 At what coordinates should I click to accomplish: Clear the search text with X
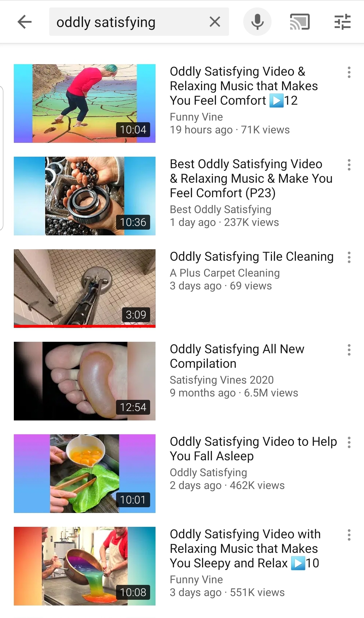(x=215, y=22)
